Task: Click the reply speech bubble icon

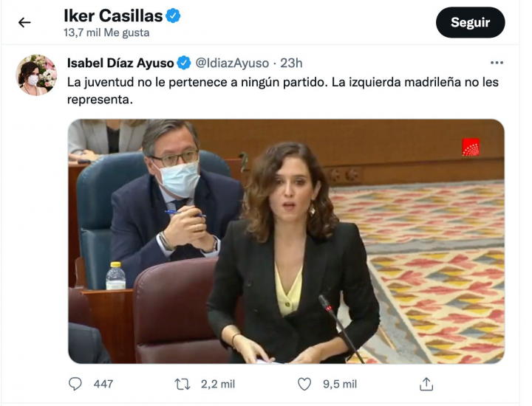Action: [x=75, y=384]
